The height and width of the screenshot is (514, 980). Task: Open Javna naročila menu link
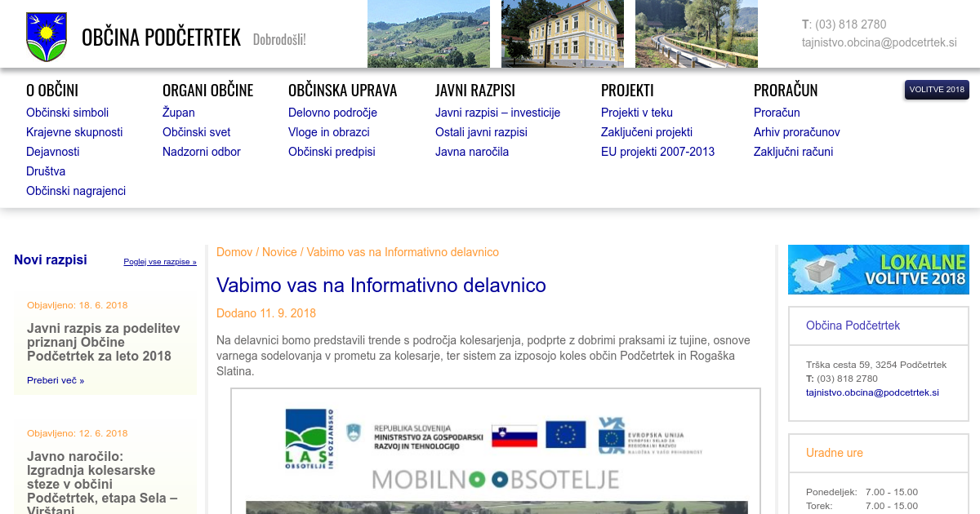tap(471, 152)
